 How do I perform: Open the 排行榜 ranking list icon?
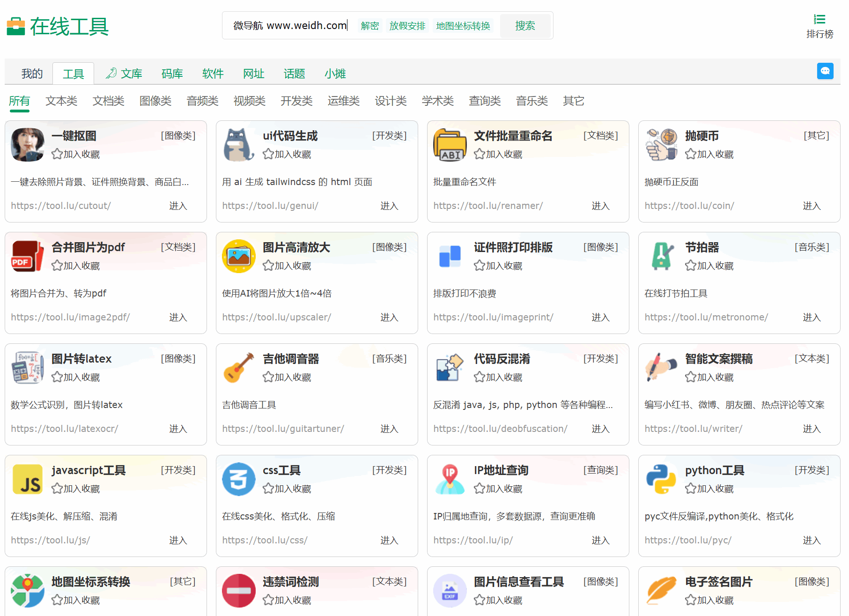click(x=819, y=19)
